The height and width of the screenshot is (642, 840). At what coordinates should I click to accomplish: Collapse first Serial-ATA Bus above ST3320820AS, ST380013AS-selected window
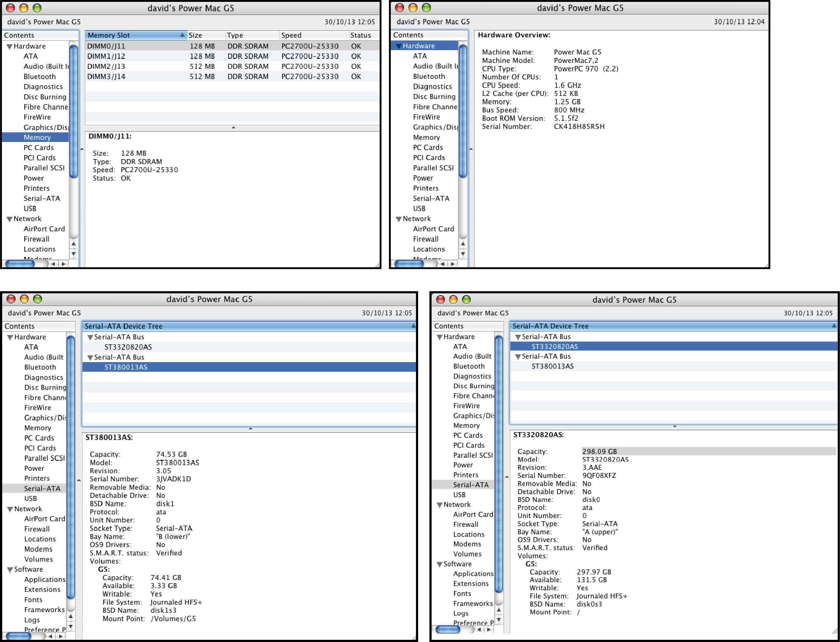(90, 338)
